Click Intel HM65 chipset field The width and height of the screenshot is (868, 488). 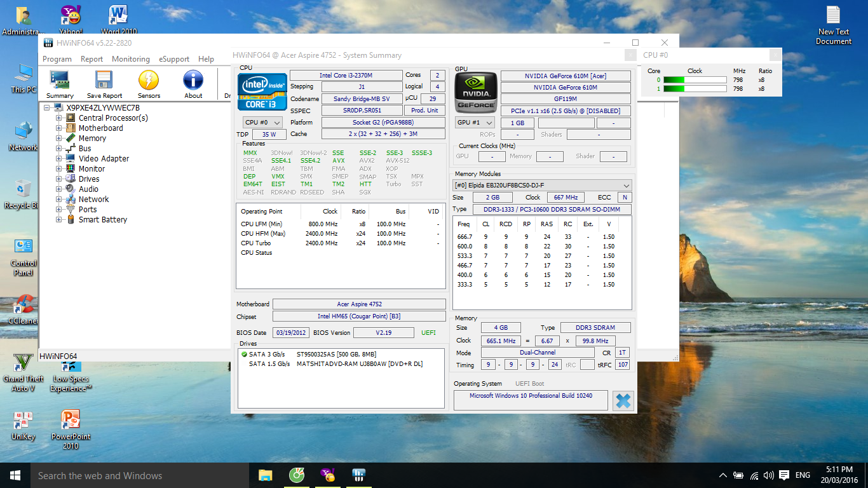(x=359, y=316)
